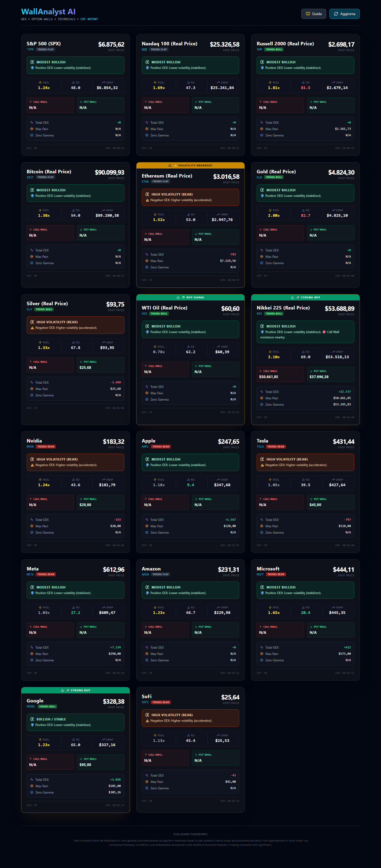Click the Put Wall down arrow in Tesla card
The height and width of the screenshot is (868, 381).
pos(311,499)
